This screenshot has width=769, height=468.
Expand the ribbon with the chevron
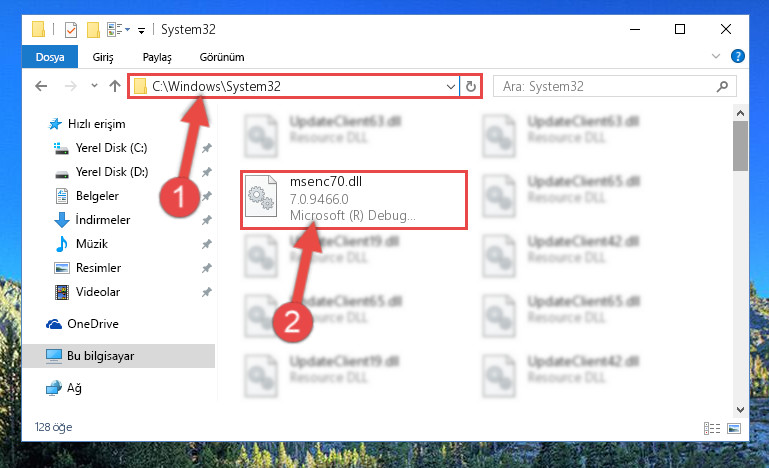716,56
